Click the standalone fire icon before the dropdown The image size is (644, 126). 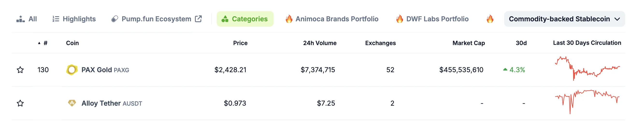coord(490,19)
